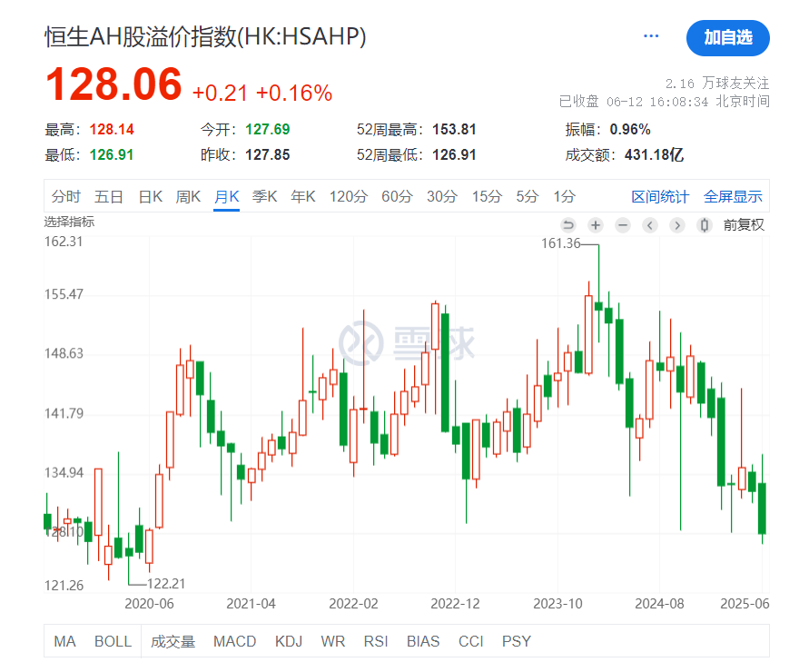Zoom in the chart with plus icon
The image size is (799, 672).
coord(596,224)
